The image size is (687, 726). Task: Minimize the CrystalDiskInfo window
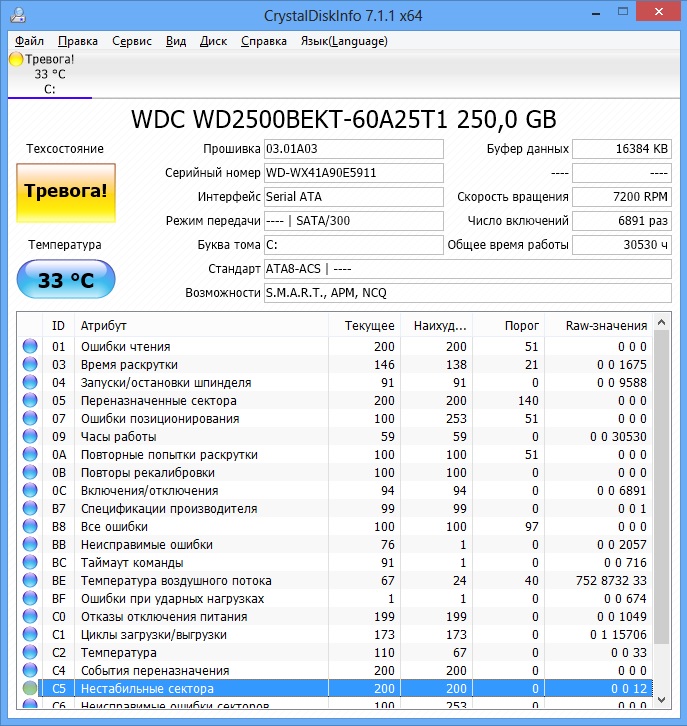pyautogui.click(x=596, y=14)
